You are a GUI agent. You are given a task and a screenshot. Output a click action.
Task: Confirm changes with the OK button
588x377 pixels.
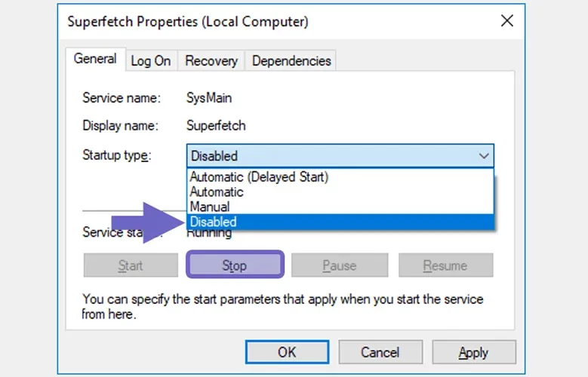tap(288, 352)
